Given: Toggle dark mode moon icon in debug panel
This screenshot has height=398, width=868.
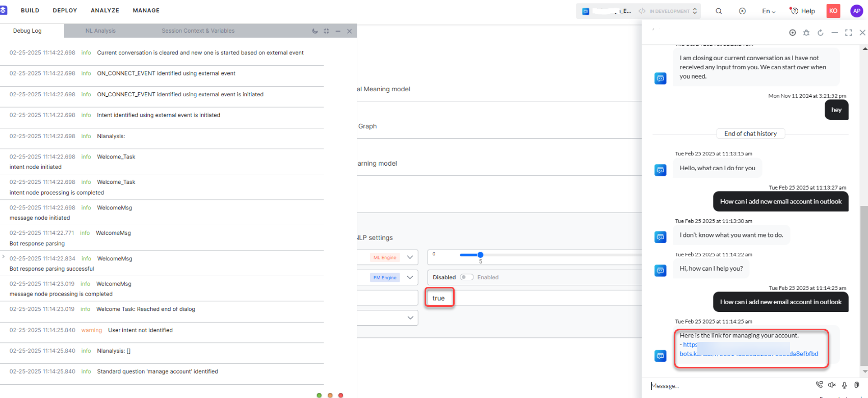Looking at the screenshot, I should [315, 31].
